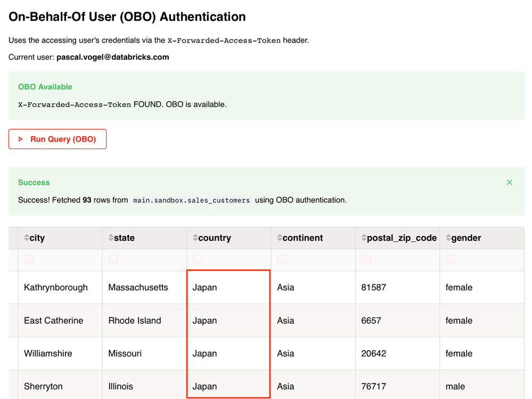
Task: Sort by the city column icon
Action: point(27,238)
